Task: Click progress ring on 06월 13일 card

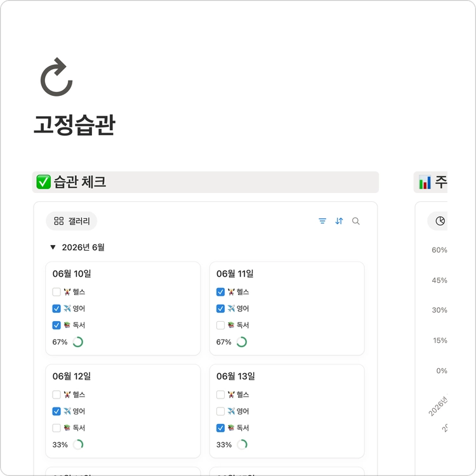Action: (x=242, y=444)
